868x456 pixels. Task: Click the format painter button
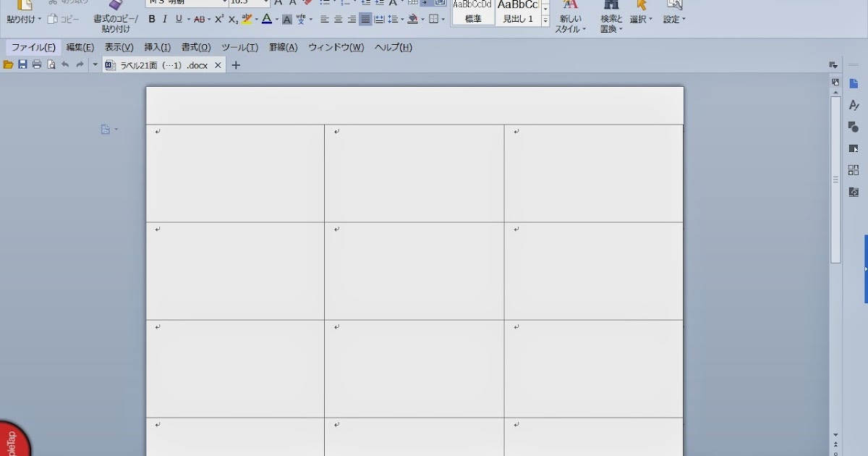click(x=116, y=17)
